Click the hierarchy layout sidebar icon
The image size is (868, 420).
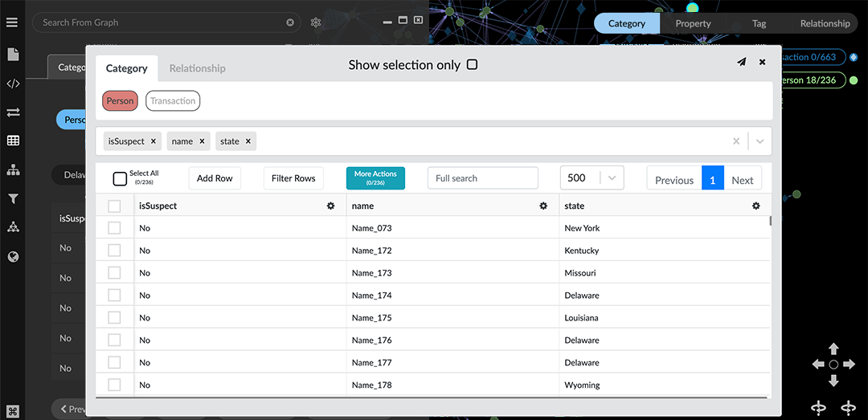click(13, 170)
